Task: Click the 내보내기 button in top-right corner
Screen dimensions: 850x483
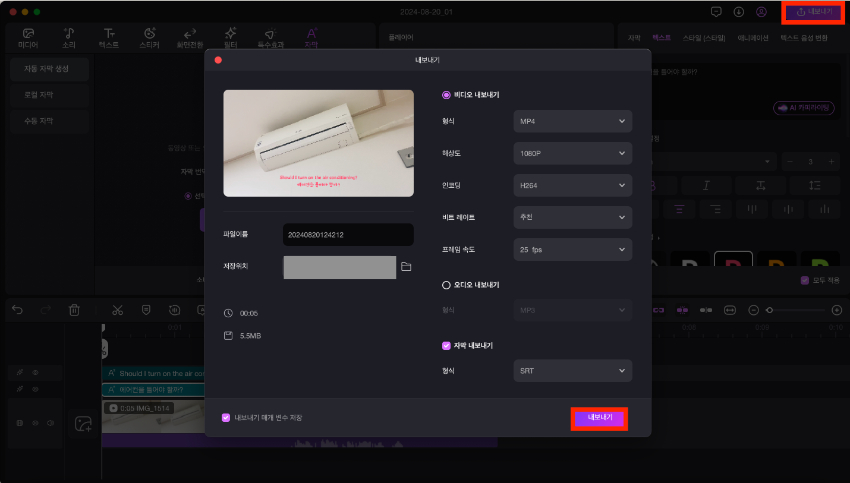Action: pyautogui.click(x=813, y=12)
